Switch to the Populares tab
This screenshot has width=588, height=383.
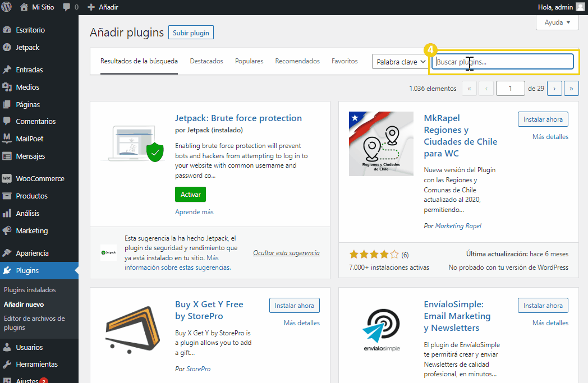click(x=249, y=61)
